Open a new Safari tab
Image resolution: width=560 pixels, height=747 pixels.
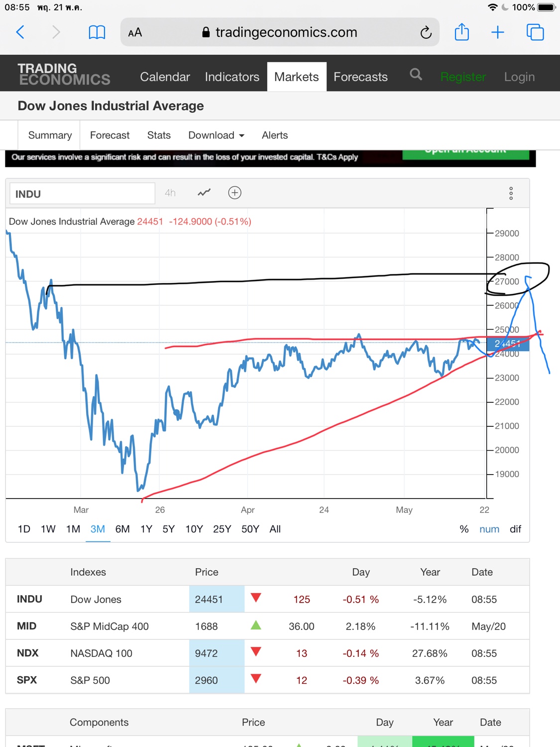497,33
